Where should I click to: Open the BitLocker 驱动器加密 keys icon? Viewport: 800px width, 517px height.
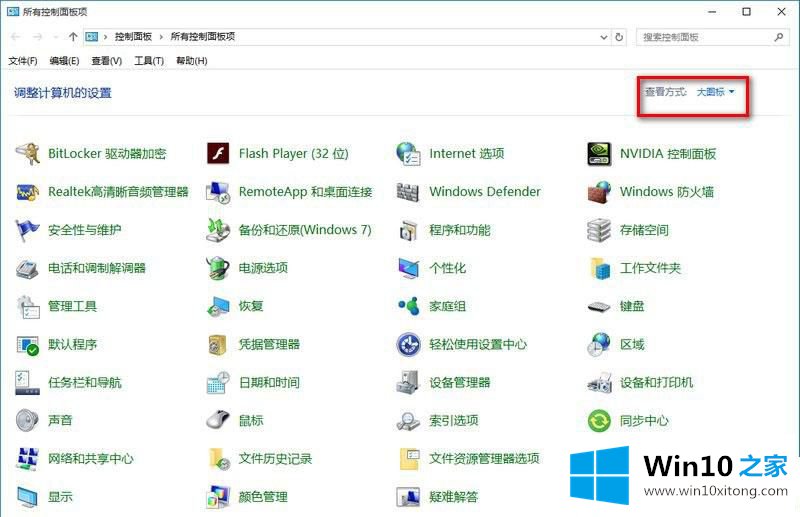point(28,154)
